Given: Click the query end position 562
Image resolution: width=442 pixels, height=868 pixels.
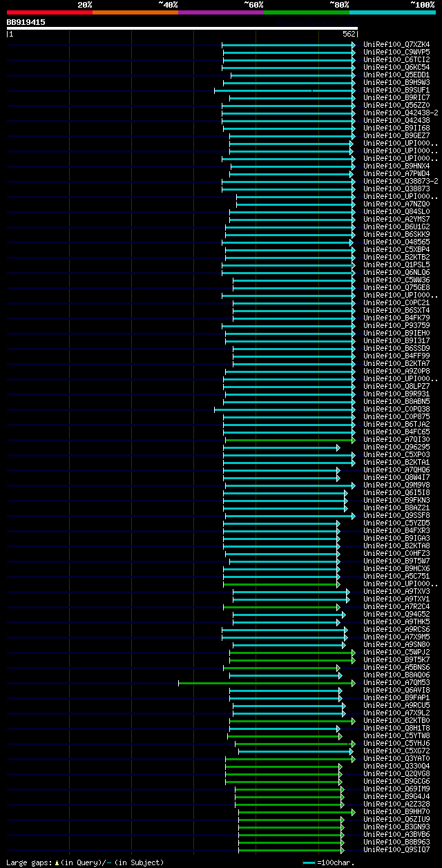Looking at the screenshot, I should coord(349,34).
